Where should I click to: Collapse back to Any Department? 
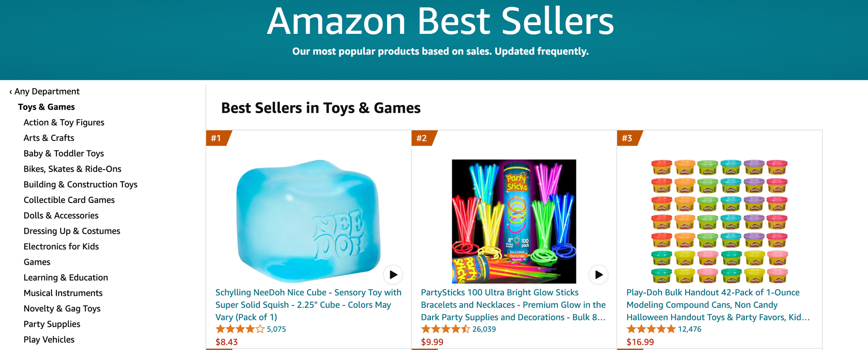(x=47, y=91)
